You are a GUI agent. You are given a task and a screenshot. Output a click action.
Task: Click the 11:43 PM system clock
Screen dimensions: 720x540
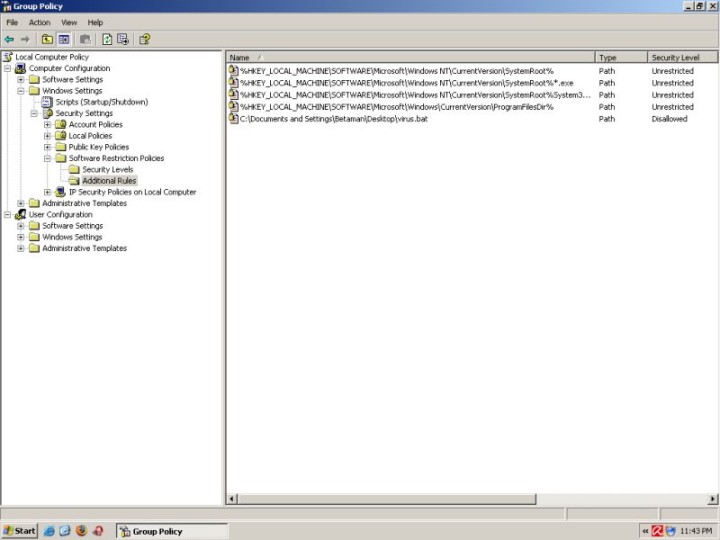[x=696, y=531]
